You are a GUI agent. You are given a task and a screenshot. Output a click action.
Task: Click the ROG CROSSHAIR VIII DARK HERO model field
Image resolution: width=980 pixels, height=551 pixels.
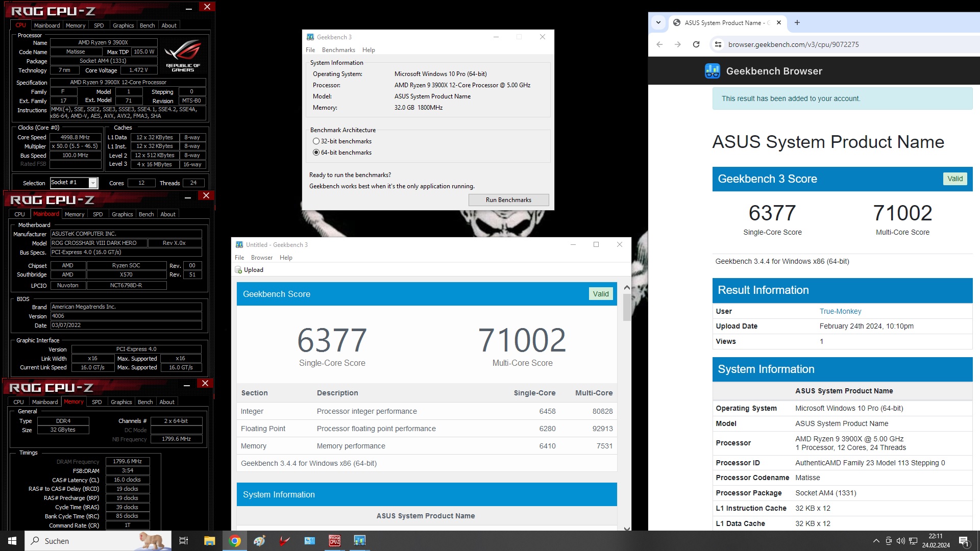(x=98, y=243)
